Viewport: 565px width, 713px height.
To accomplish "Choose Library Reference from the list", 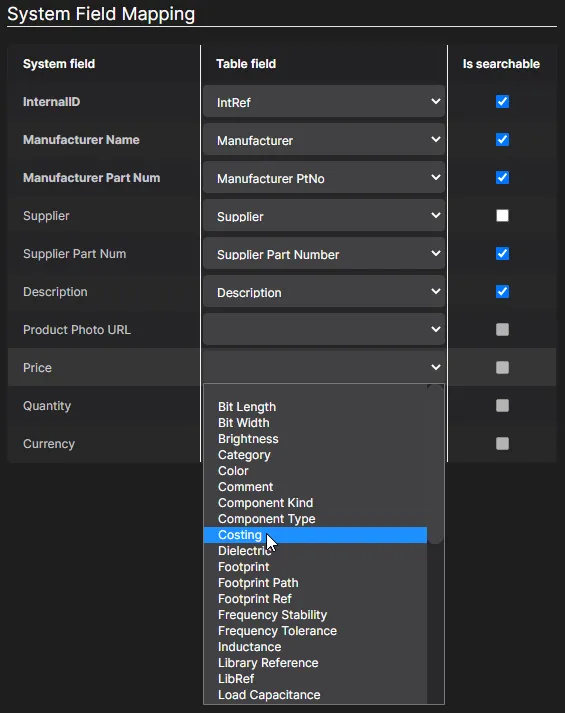I will point(315,663).
